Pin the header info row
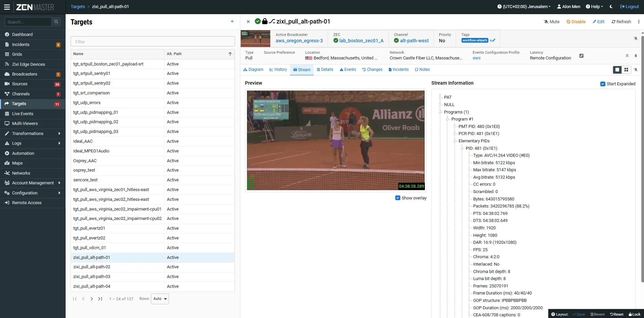This screenshot has width=644, height=318. click(636, 39)
